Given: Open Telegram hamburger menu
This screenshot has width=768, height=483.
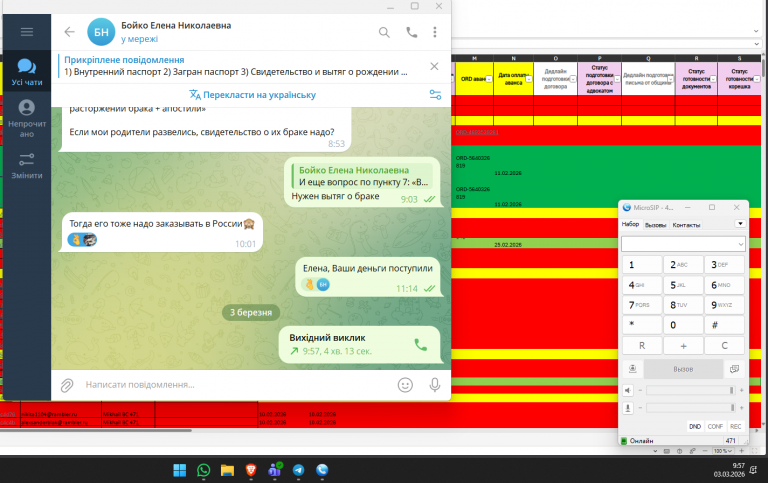Looking at the screenshot, I should pos(27,32).
